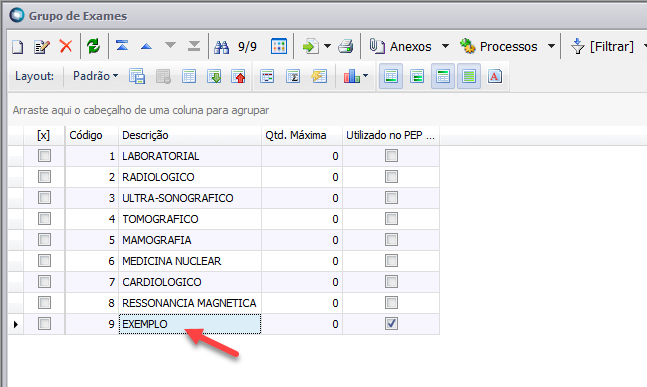647x387 pixels.
Task: Toggle Utilizado no PEP for MEDICINA NUCLEAR
Action: [391, 261]
